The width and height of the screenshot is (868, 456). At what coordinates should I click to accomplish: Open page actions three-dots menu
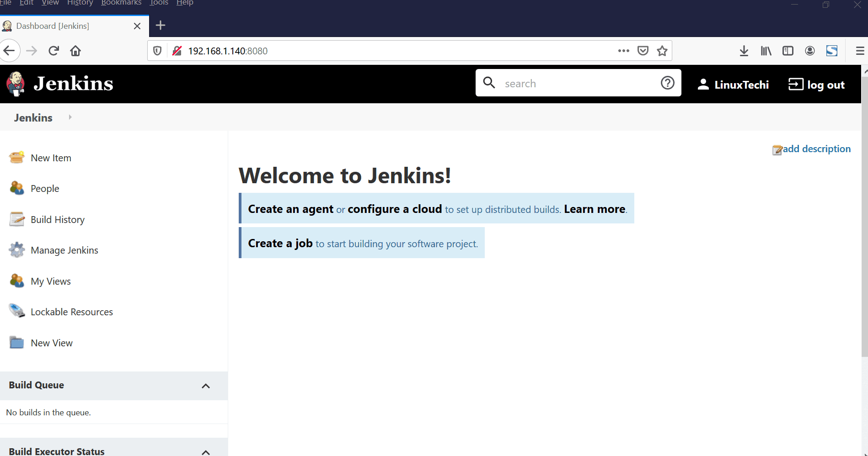[623, 51]
